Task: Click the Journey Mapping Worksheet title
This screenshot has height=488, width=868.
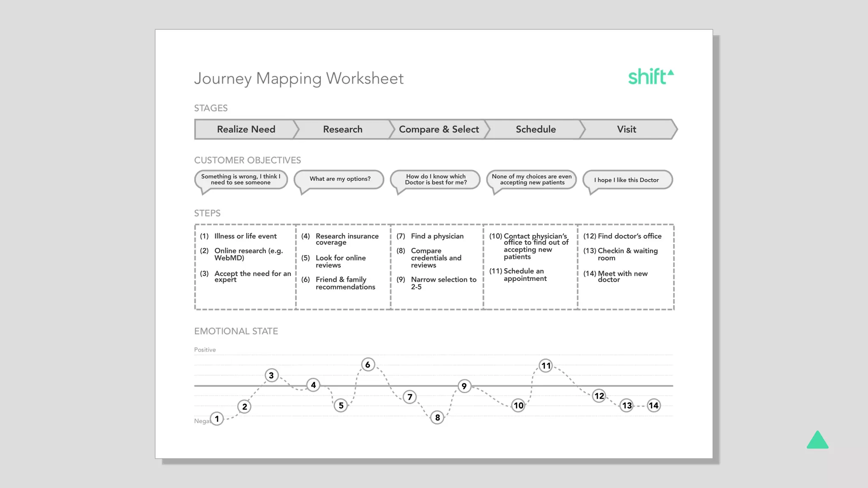Action: tap(299, 79)
